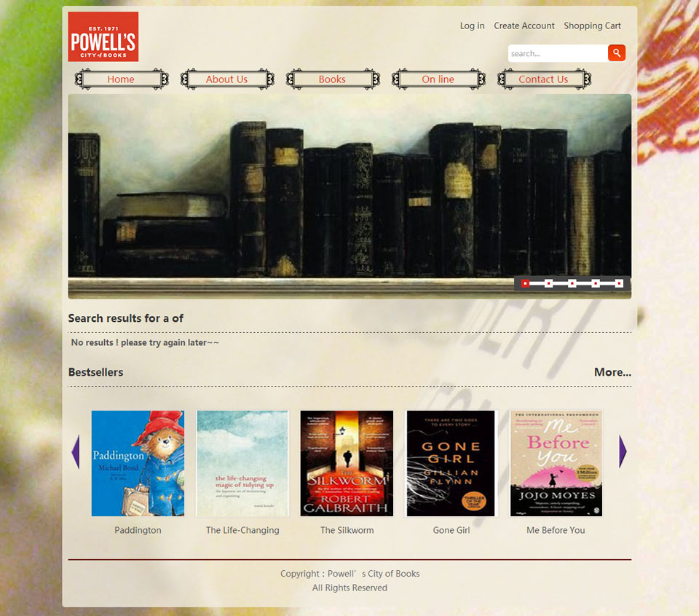Click the orange search magnifier icon
This screenshot has width=699, height=616.
click(x=617, y=53)
